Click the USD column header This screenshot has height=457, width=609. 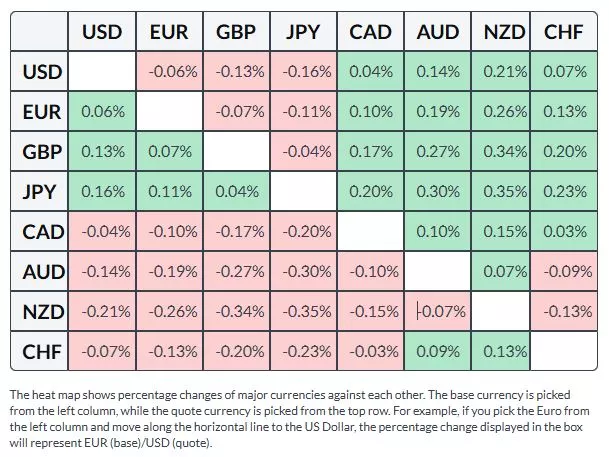(102, 32)
